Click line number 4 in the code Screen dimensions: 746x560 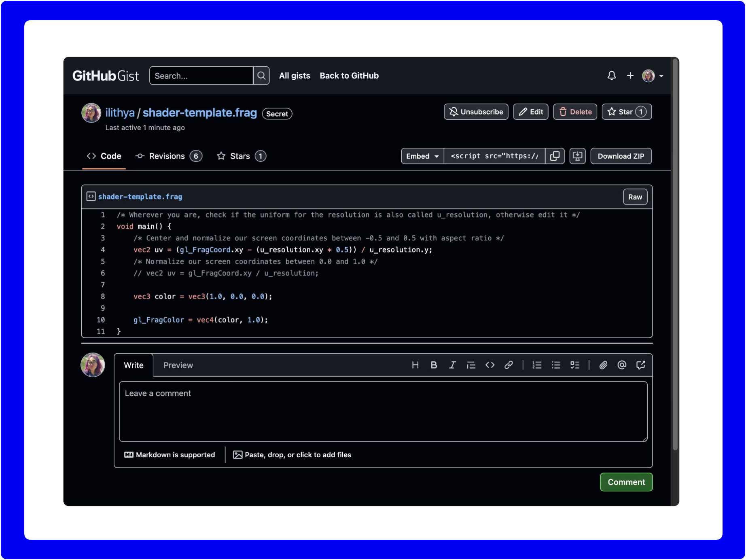click(103, 250)
